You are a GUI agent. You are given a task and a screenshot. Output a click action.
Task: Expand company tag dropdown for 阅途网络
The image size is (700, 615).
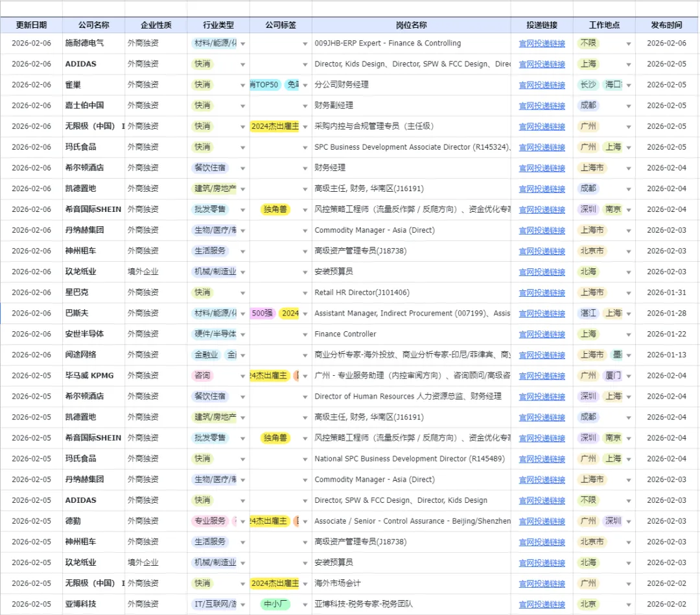coord(305,355)
